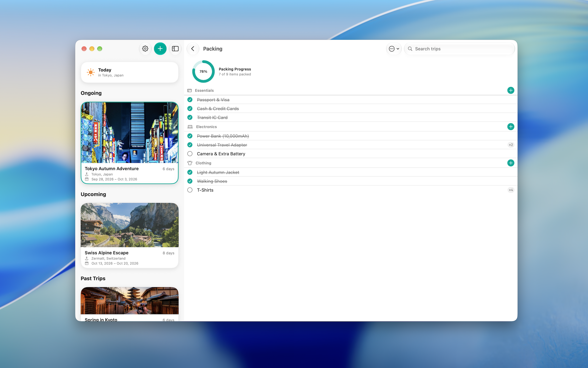The width and height of the screenshot is (588, 368).
Task: Uncheck Power Bank (10,000mAh)
Action: (190, 136)
